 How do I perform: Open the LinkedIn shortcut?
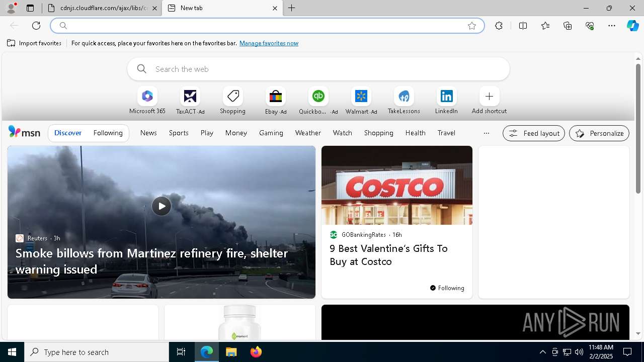tap(446, 101)
